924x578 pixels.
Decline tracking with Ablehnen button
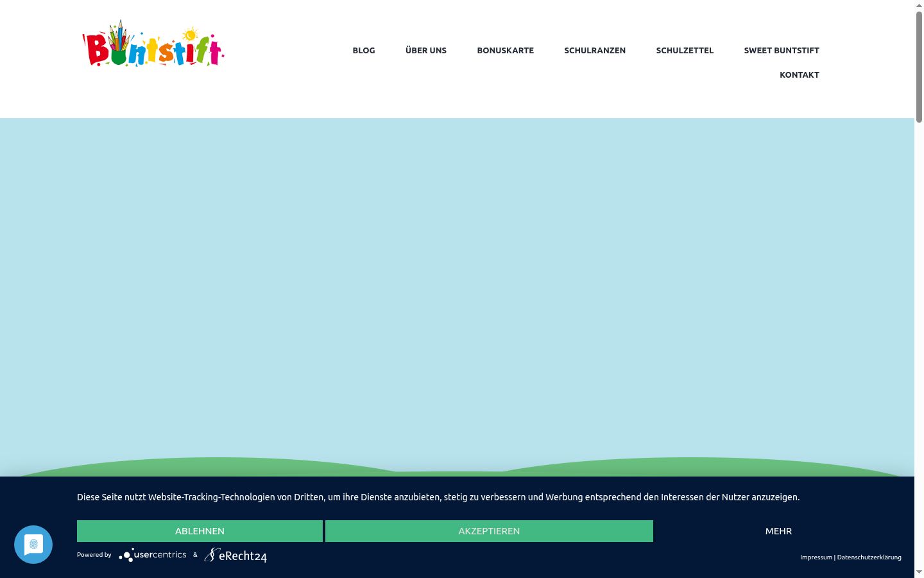pos(200,531)
